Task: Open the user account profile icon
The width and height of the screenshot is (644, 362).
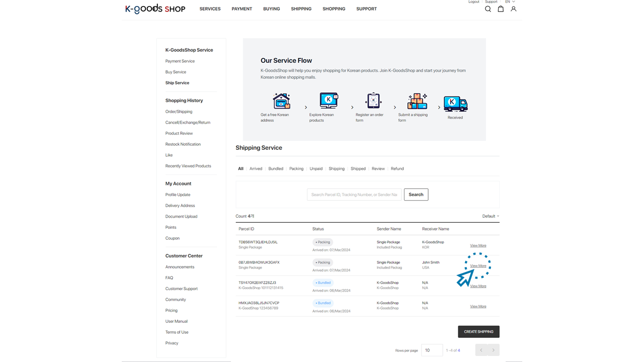Action: point(513,9)
